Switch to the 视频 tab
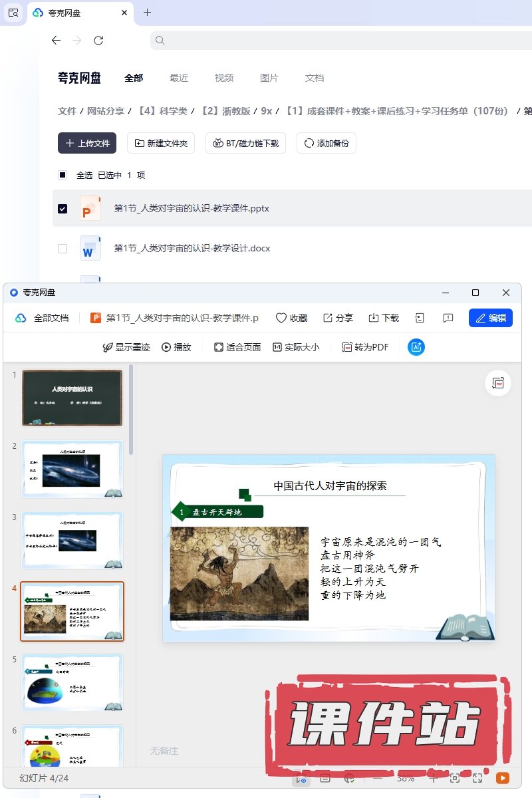The width and height of the screenshot is (532, 798). 224,78
